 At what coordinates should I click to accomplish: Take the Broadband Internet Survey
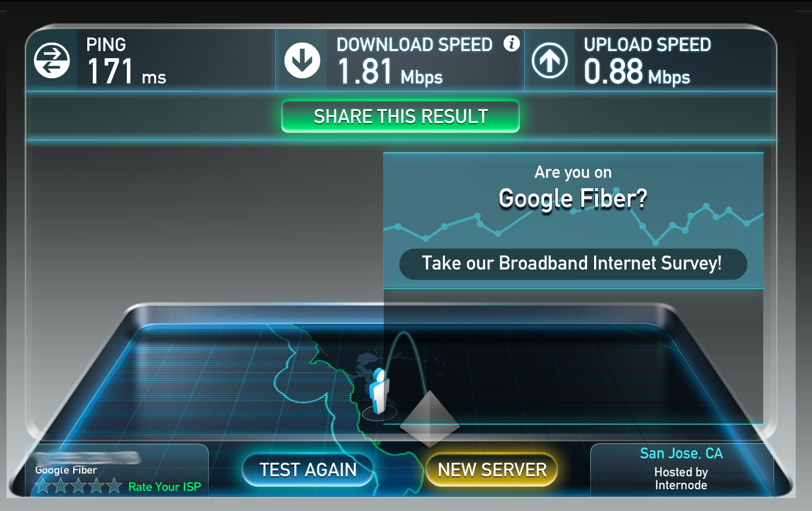point(573,264)
